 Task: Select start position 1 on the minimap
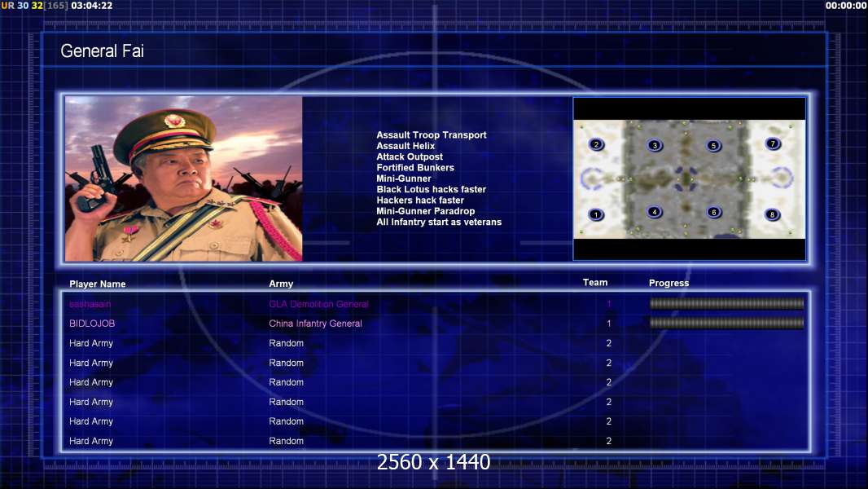pos(596,214)
